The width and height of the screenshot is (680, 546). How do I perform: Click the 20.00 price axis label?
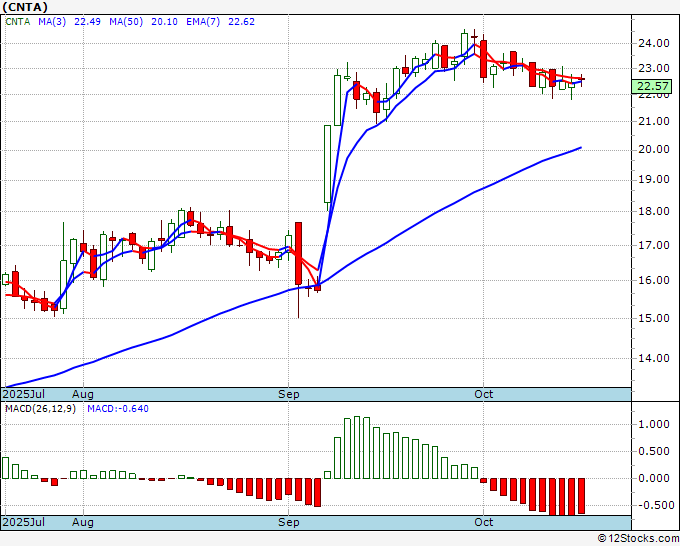pyautogui.click(x=654, y=150)
